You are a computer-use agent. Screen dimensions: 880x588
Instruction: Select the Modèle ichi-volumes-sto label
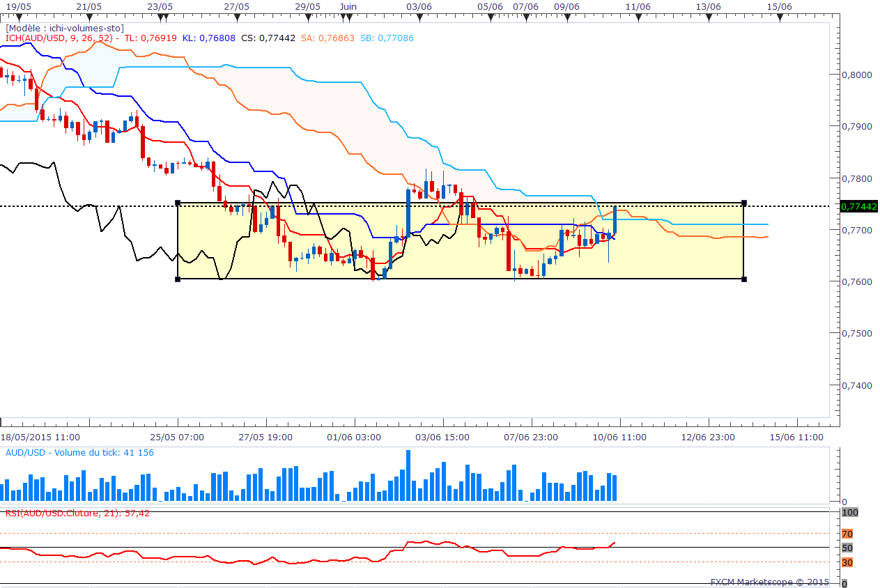tap(65, 28)
